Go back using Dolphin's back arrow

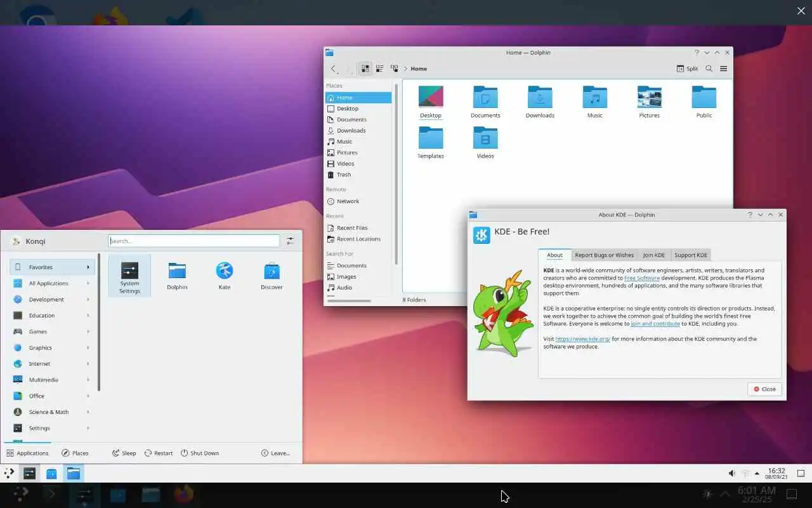pos(334,69)
